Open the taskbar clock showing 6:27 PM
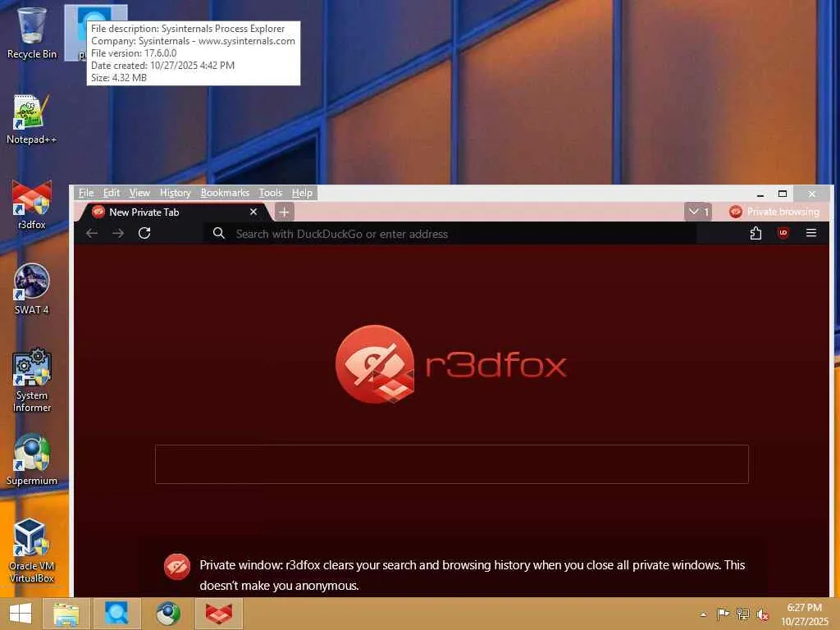The height and width of the screenshot is (630, 840). pyautogui.click(x=805, y=614)
